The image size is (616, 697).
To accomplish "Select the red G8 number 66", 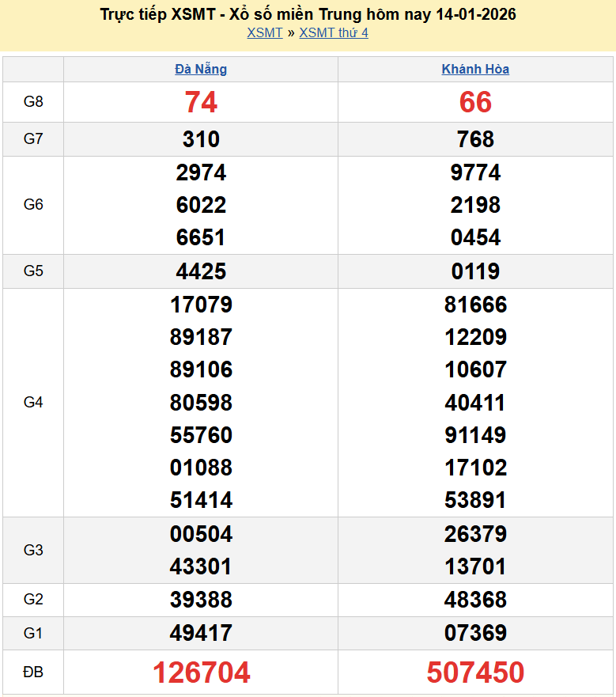I will coord(475,102).
